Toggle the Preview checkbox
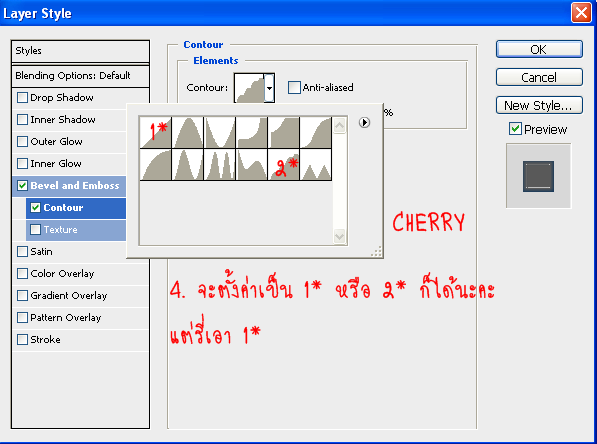This screenshot has width=597, height=444. coord(515,129)
